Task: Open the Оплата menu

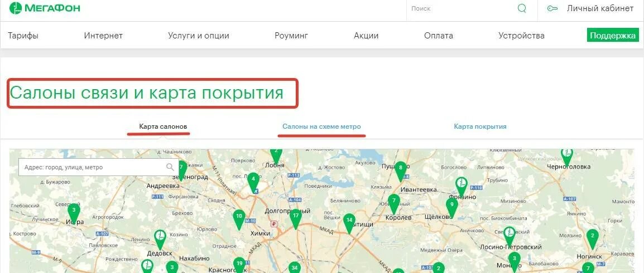Action: 438,36
